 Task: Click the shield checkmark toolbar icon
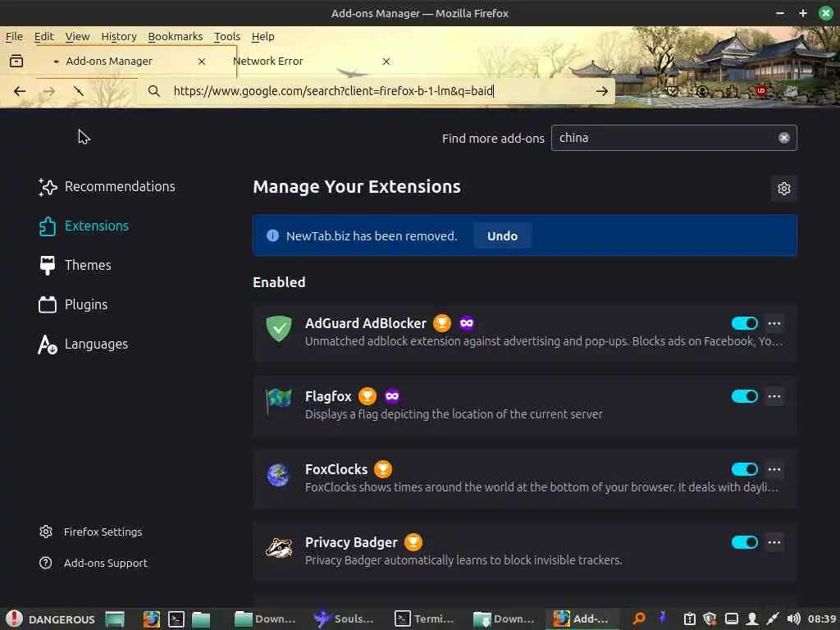[x=673, y=91]
